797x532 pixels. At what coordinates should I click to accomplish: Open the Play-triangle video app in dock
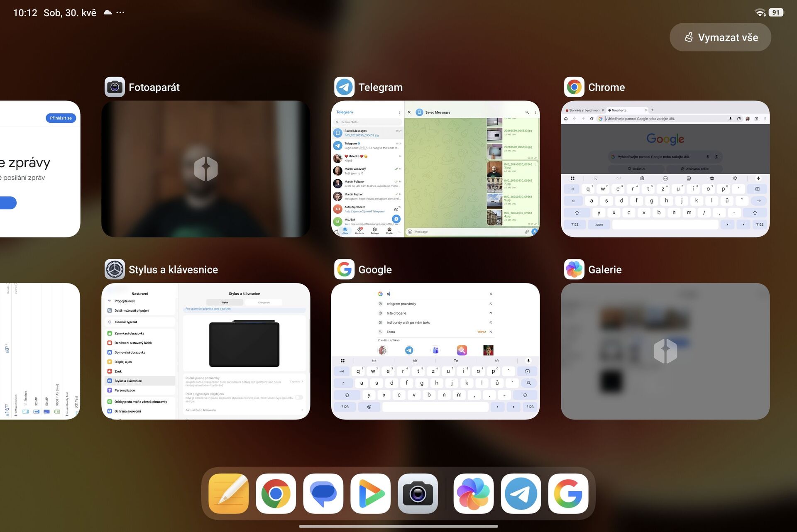371,493
